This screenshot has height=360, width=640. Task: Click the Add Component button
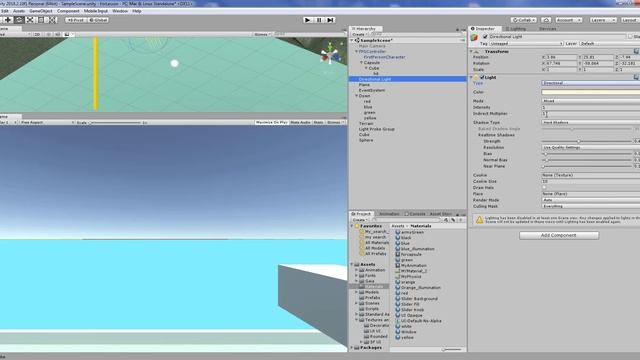click(559, 236)
